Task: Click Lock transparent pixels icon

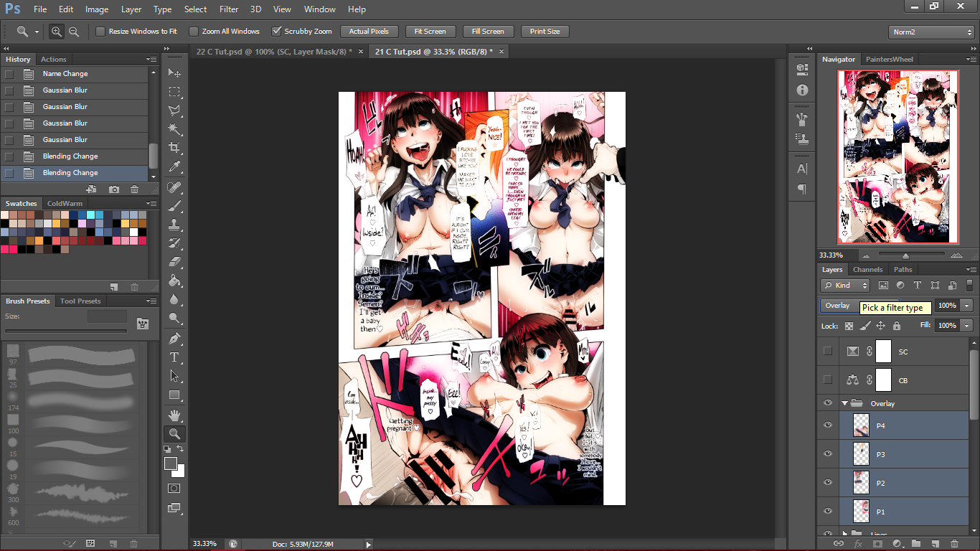Action: tap(849, 326)
